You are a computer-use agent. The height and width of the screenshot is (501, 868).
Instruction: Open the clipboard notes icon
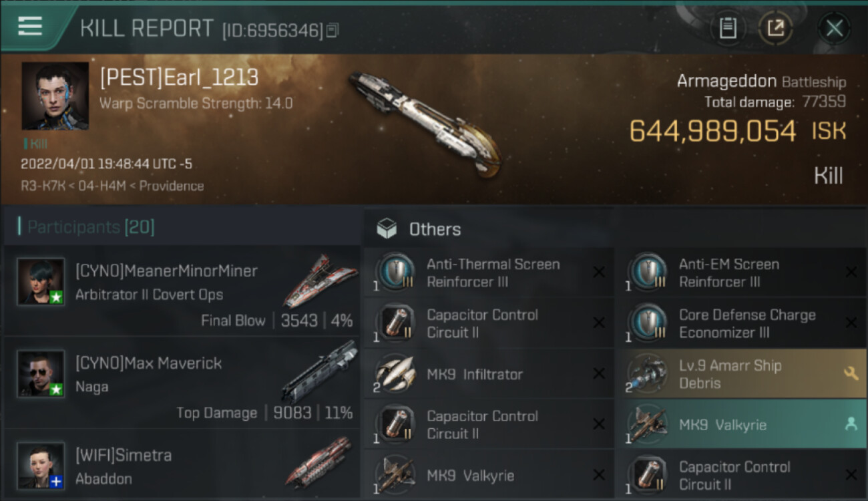[727, 28]
